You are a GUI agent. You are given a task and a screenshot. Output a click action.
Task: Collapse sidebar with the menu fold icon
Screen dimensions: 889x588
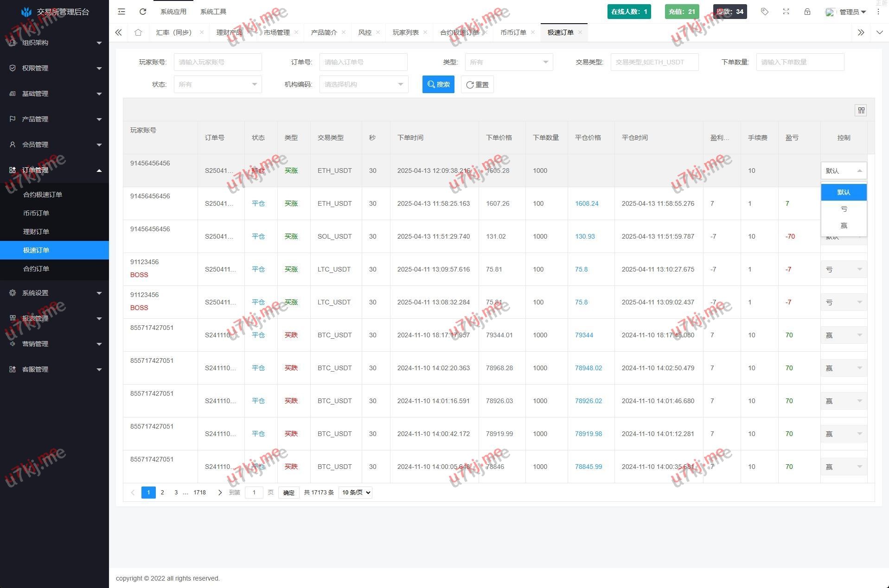click(122, 12)
